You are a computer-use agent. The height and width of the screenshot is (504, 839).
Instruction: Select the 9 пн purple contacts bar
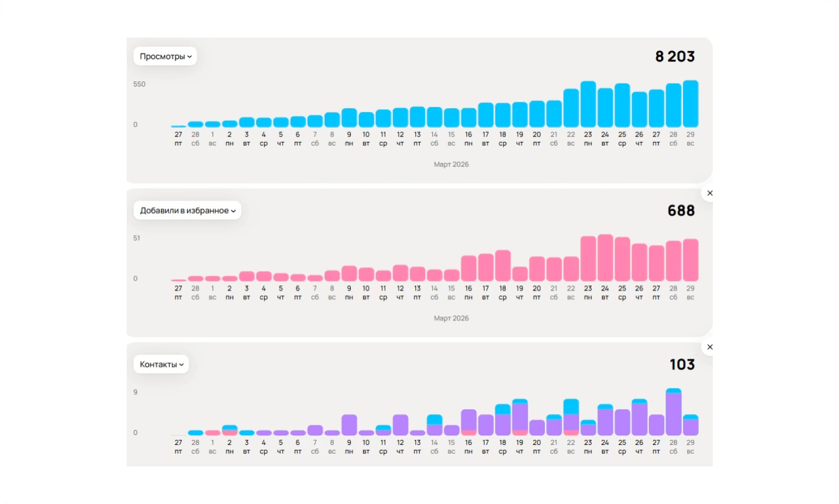349,425
